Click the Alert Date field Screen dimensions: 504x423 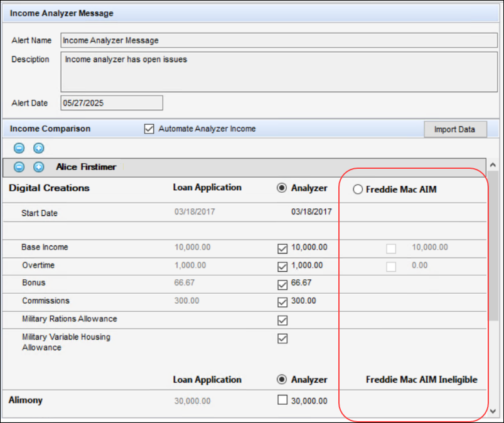pos(112,102)
